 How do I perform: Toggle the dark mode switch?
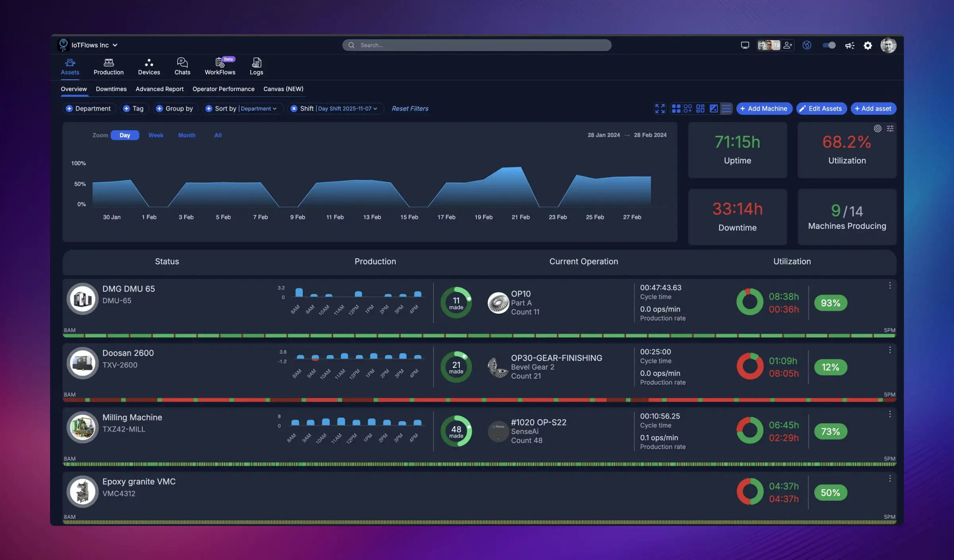(x=828, y=45)
